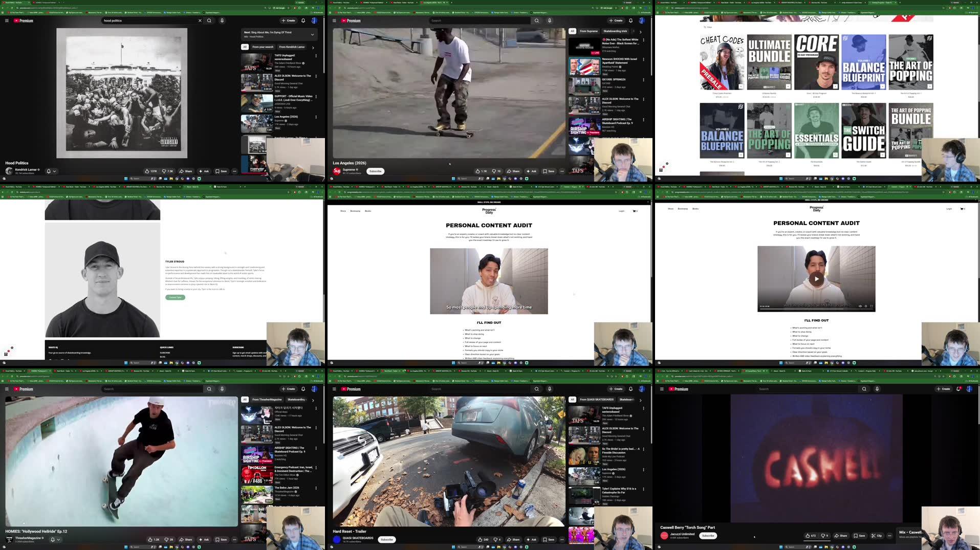Click the Contact Tyler button

tap(175, 297)
